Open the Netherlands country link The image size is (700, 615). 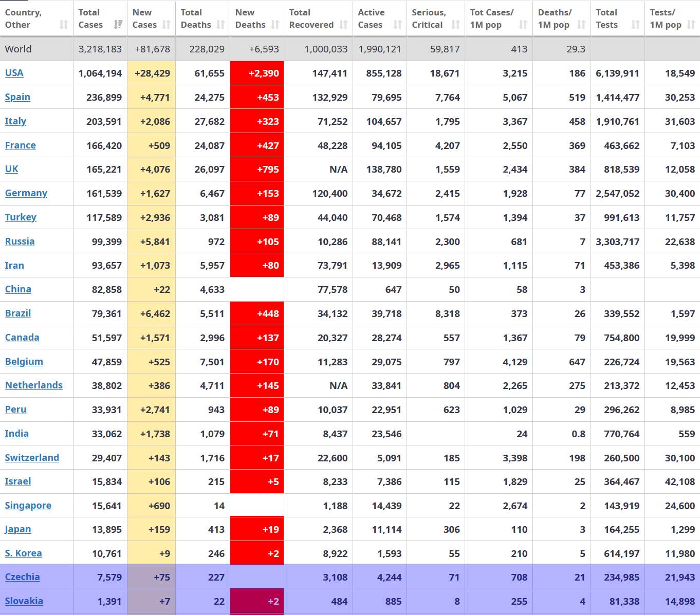point(34,385)
